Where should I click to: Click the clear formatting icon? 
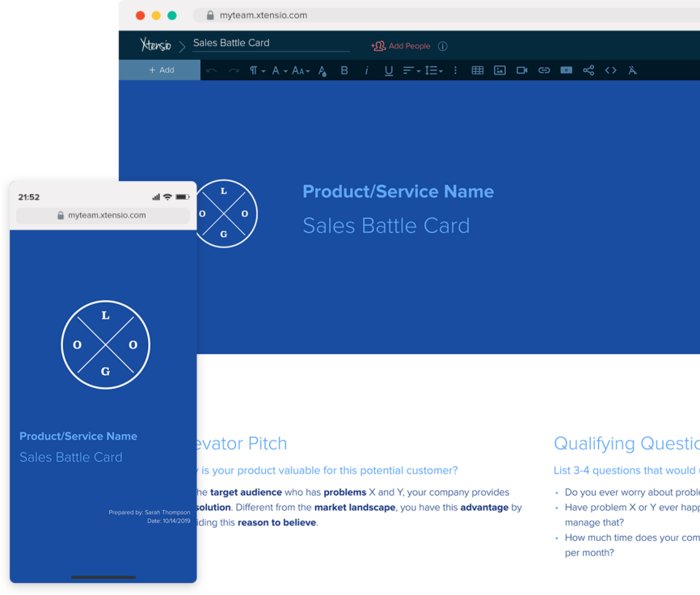point(633,70)
